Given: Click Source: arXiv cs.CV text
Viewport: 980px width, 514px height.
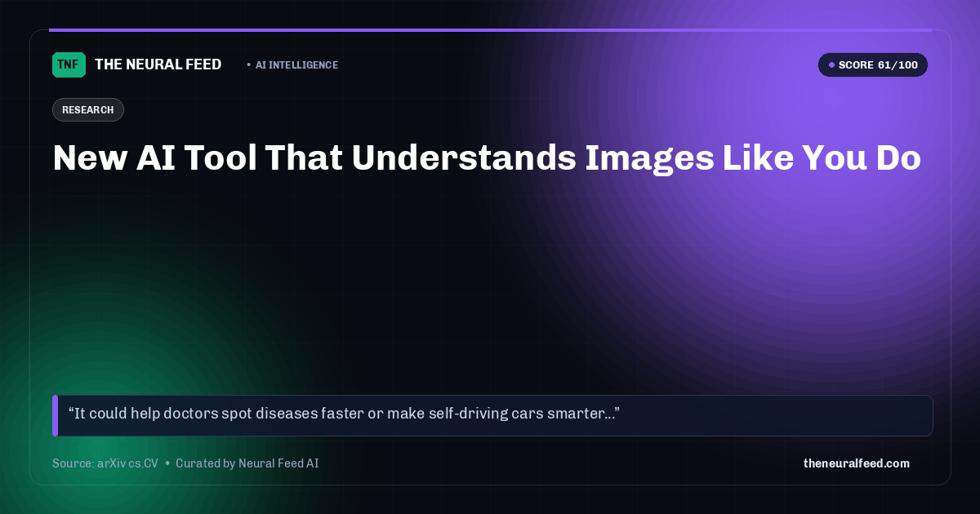Looking at the screenshot, I should click(105, 463).
